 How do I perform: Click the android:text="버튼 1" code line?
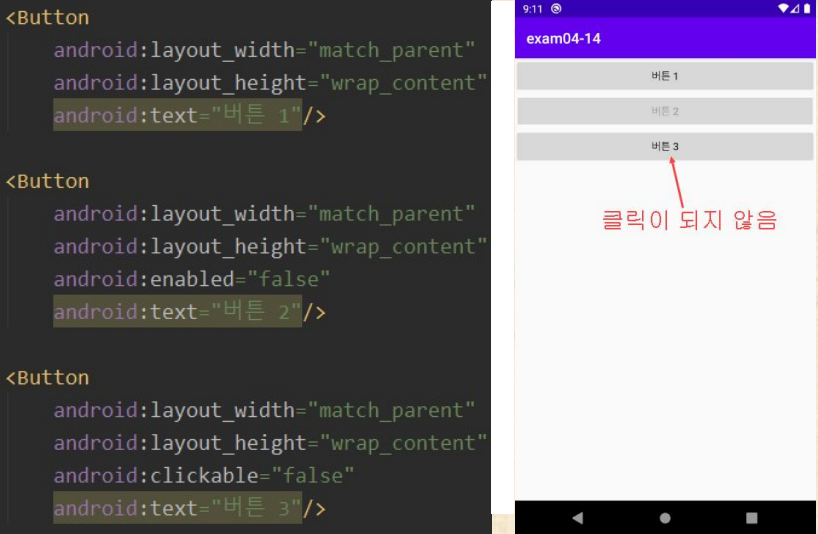(x=189, y=115)
